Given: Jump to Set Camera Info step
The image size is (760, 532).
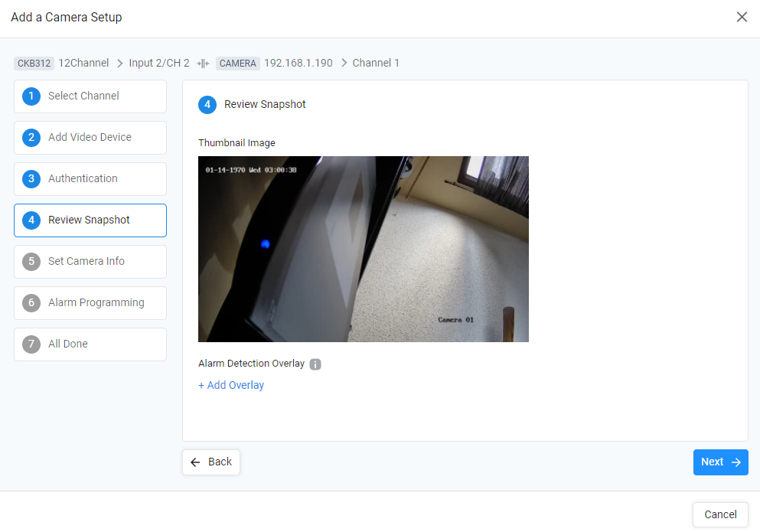Looking at the screenshot, I should [x=90, y=261].
